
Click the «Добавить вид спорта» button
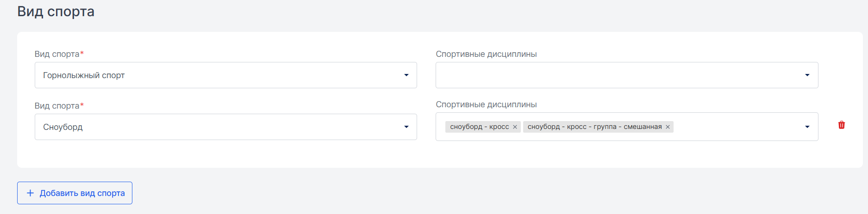pos(75,193)
